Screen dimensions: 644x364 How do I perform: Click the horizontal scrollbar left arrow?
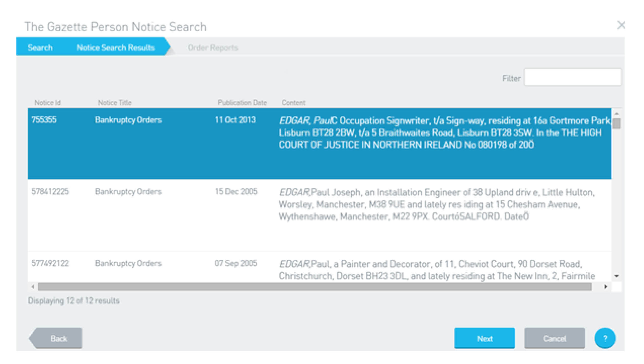coord(33,287)
